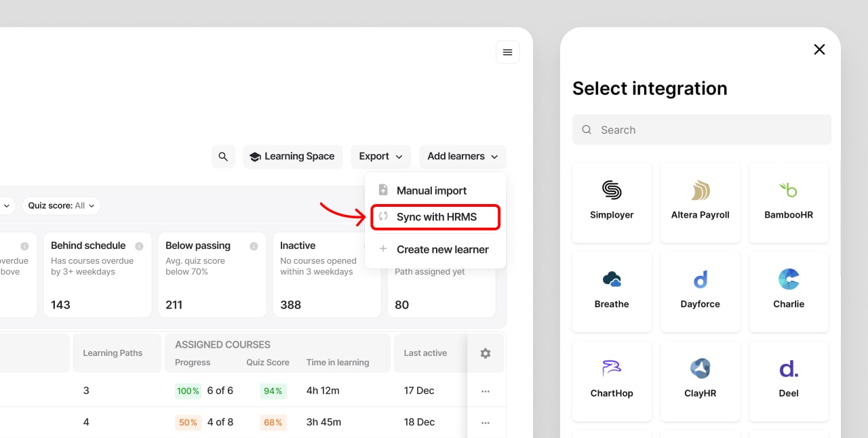Click the 100% progress badge
The width and height of the screenshot is (868, 438).
click(189, 391)
